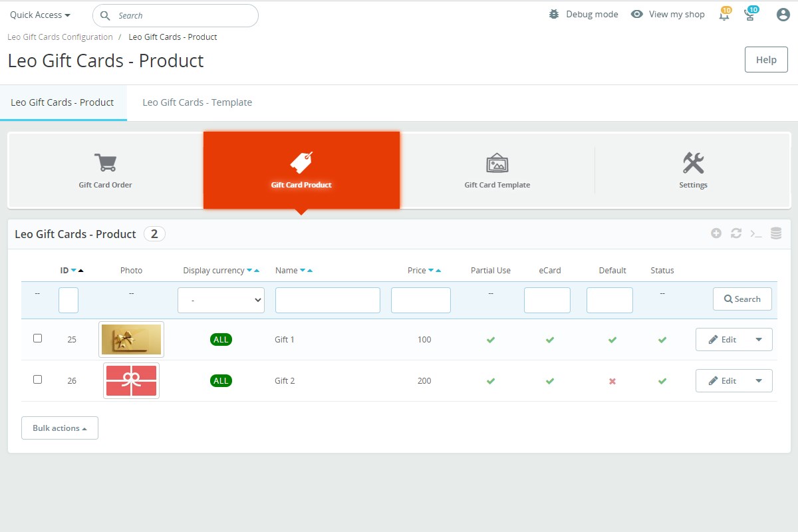This screenshot has height=532, width=798.
Task: Click the Help button
Action: click(766, 60)
